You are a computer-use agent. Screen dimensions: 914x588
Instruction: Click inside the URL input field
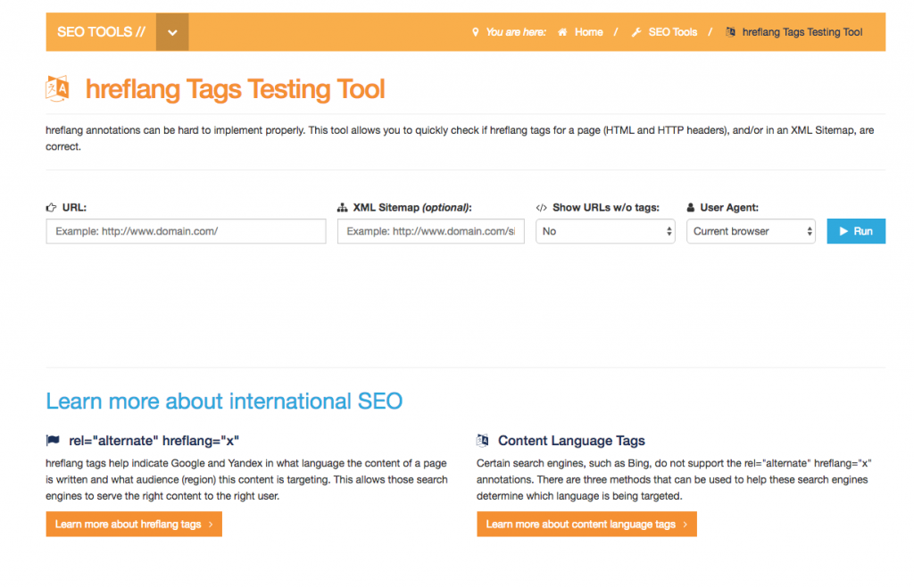point(185,230)
